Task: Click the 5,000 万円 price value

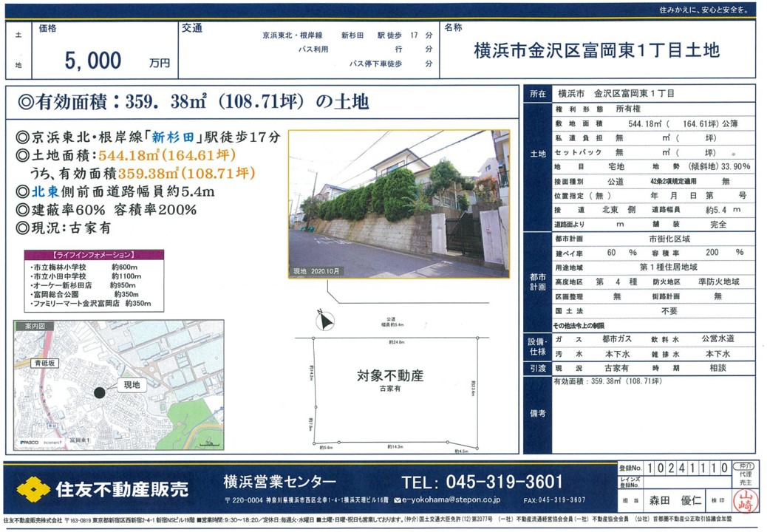Action: (117, 61)
